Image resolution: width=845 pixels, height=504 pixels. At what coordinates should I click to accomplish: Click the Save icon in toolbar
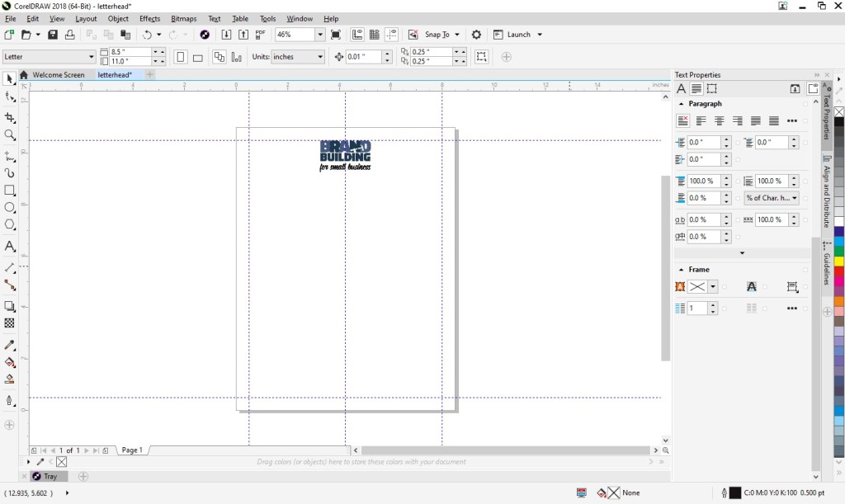click(x=53, y=35)
